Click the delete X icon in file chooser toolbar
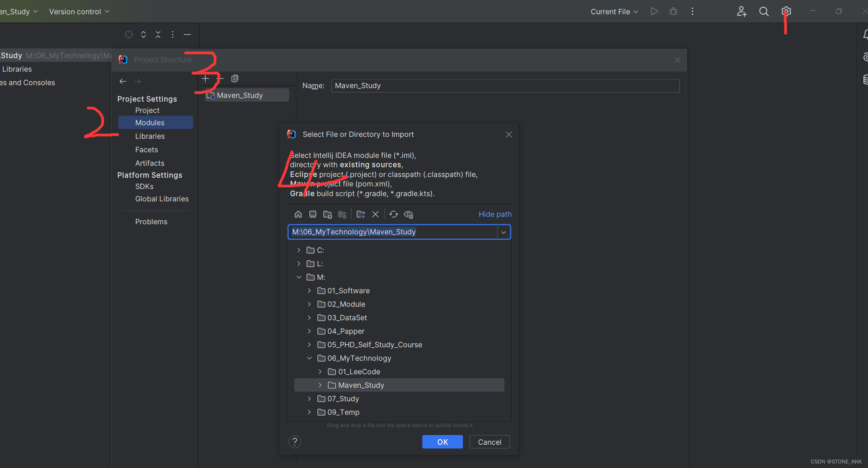This screenshot has height=468, width=868. [x=375, y=214]
